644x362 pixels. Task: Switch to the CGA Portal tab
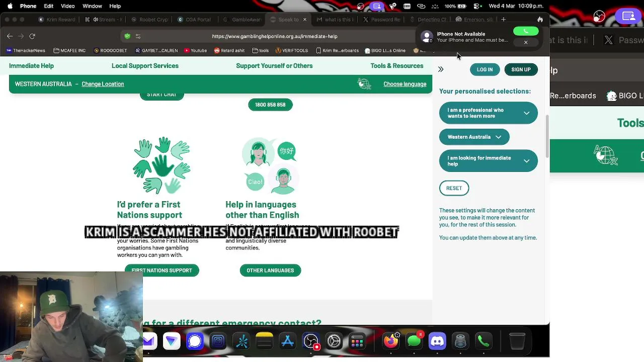(195, 20)
